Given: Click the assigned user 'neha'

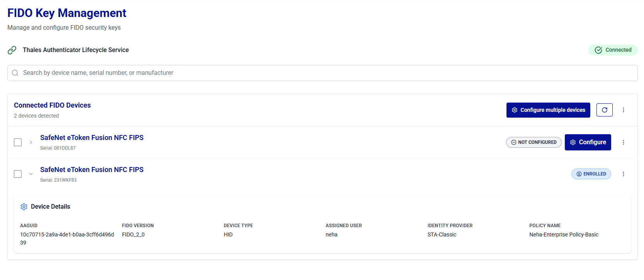Looking at the screenshot, I should [331, 234].
